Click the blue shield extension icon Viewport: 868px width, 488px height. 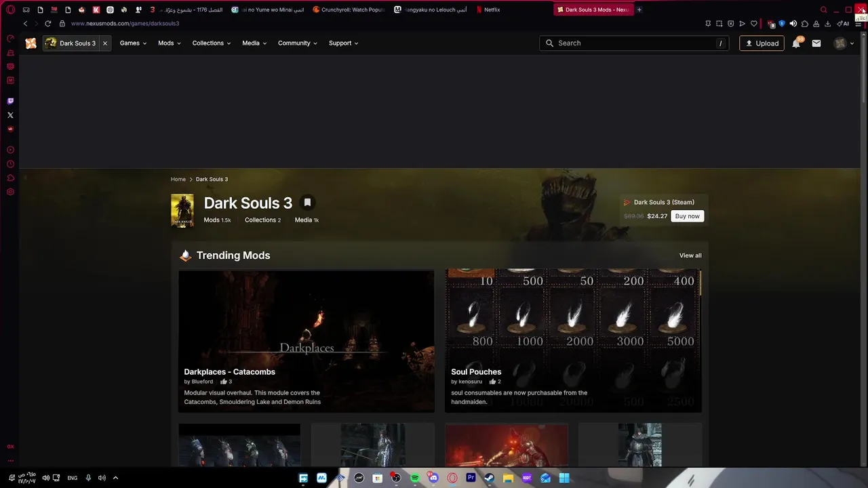(x=781, y=24)
